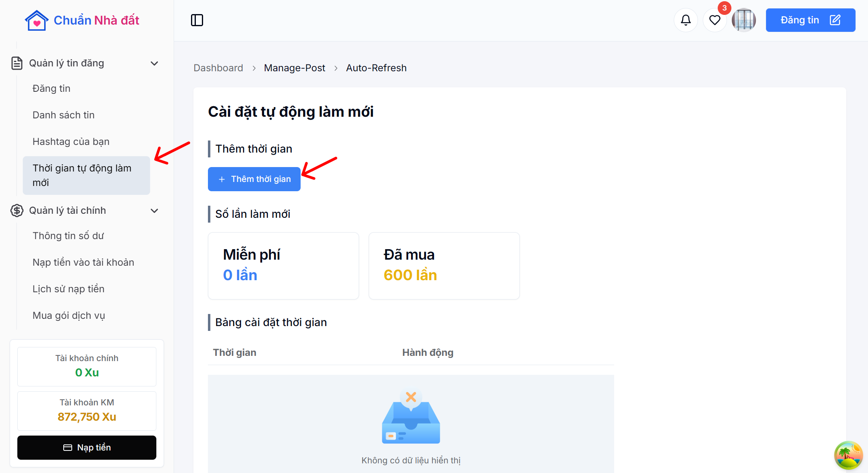Click the red notification badge showing 3
The image size is (868, 473).
coord(725,8)
